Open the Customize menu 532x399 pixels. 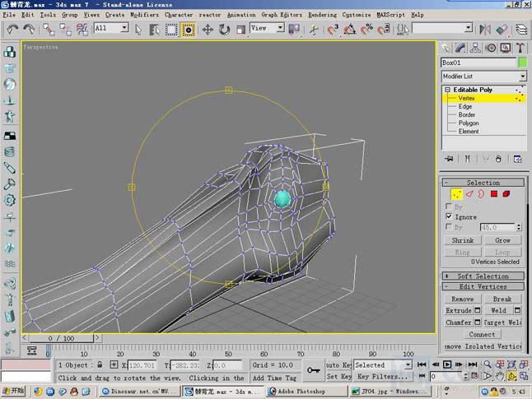tap(357, 15)
